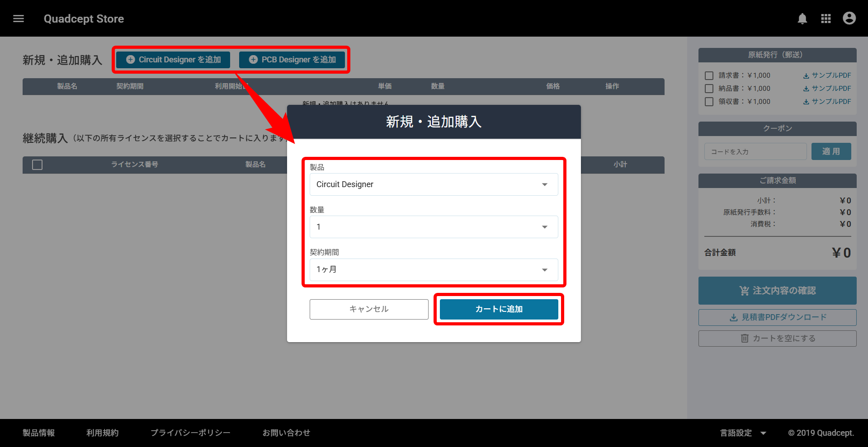Check the 納品書 ¥1,000 checkbox
Viewport: 868px width, 447px height.
(709, 89)
